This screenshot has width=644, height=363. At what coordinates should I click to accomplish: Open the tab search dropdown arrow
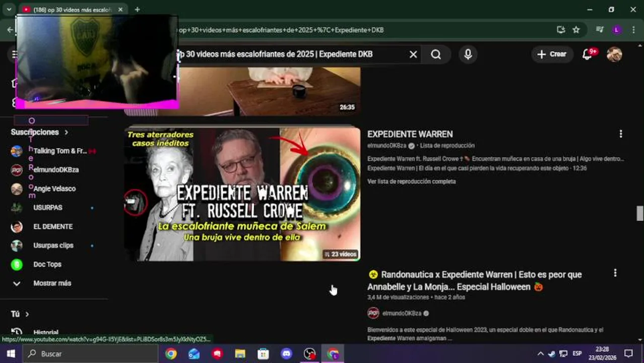coord(9,9)
